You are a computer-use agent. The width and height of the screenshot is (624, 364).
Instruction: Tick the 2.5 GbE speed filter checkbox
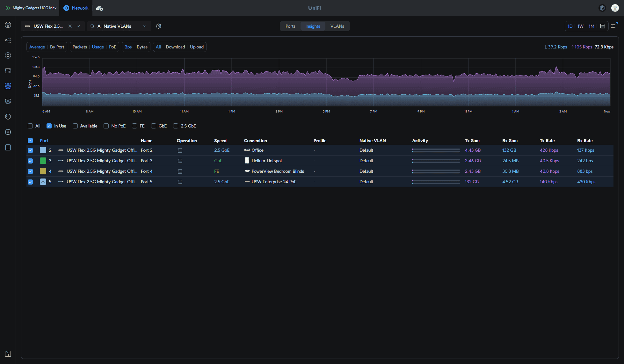176,126
